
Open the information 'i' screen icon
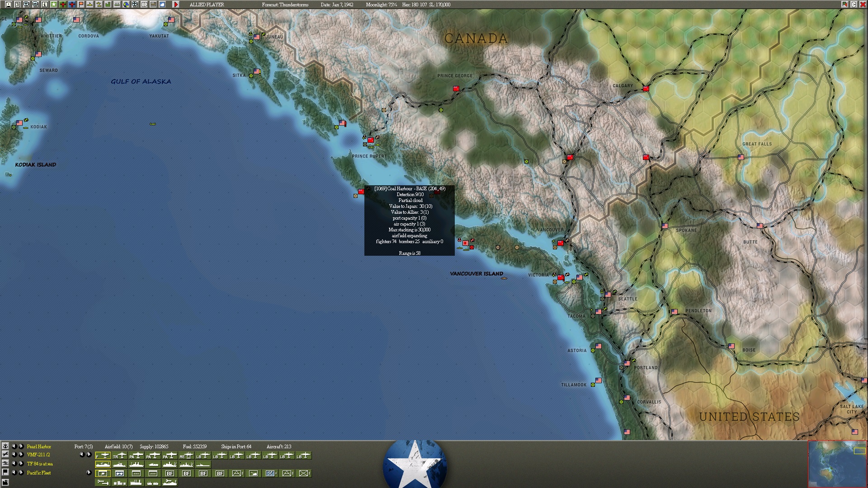pos(45,5)
